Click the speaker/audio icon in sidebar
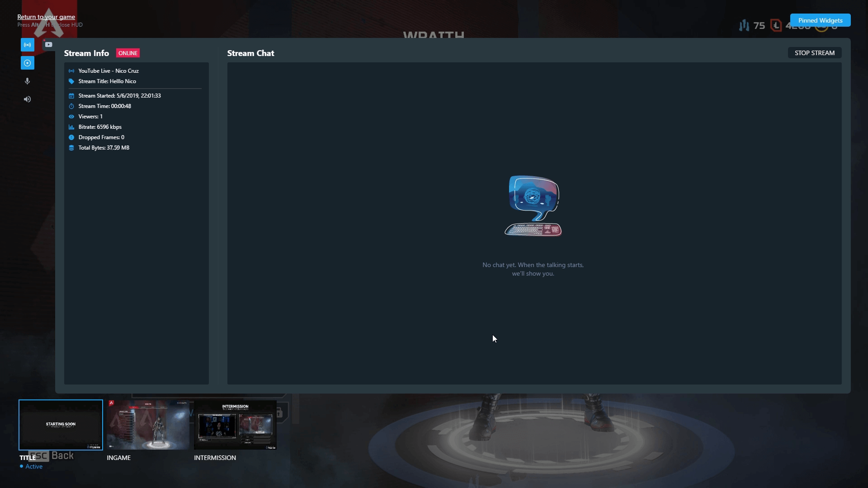 27,99
